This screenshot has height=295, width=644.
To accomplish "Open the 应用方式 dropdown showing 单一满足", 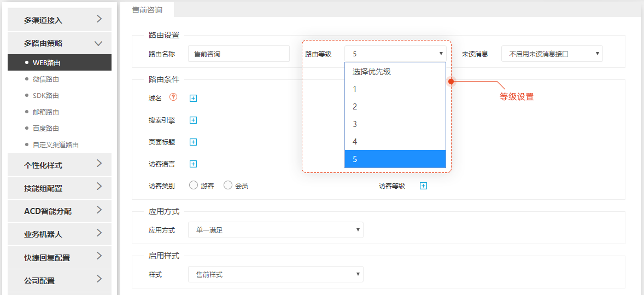I will pyautogui.click(x=276, y=230).
